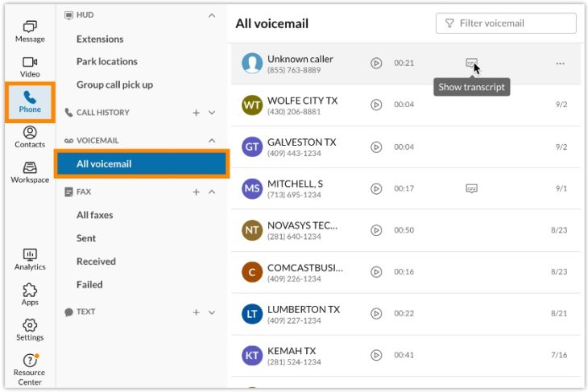Open more options for Unknown caller
This screenshot has height=392, width=588.
(560, 64)
